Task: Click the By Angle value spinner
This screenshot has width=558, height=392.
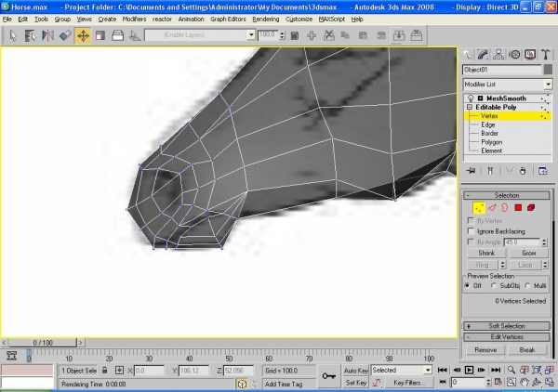Action: pos(544,242)
